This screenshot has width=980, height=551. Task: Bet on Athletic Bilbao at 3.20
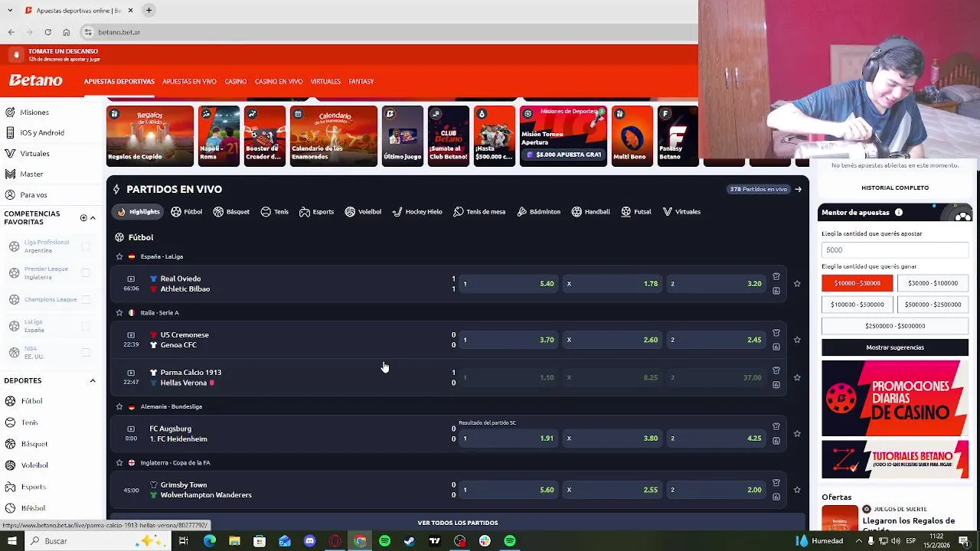(x=716, y=284)
